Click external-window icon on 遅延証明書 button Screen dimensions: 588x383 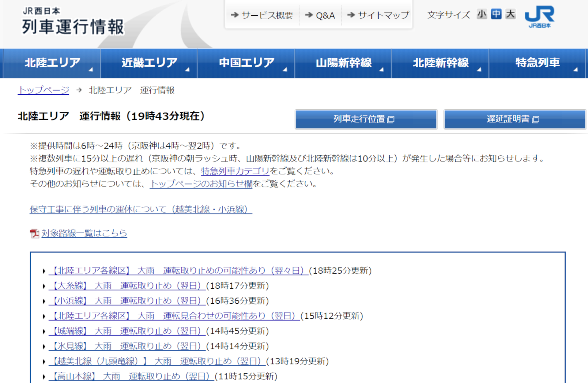536,119
